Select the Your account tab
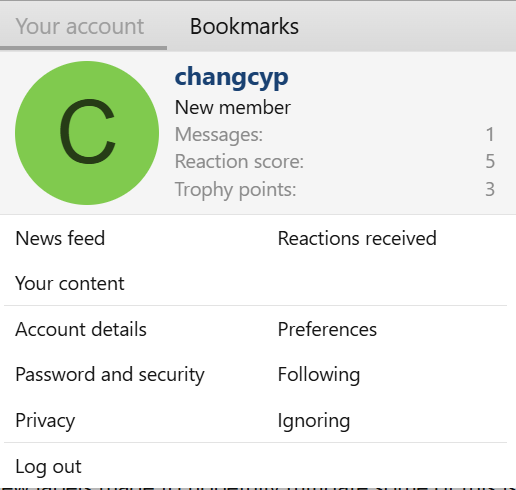The width and height of the screenshot is (516, 490). 80,26
